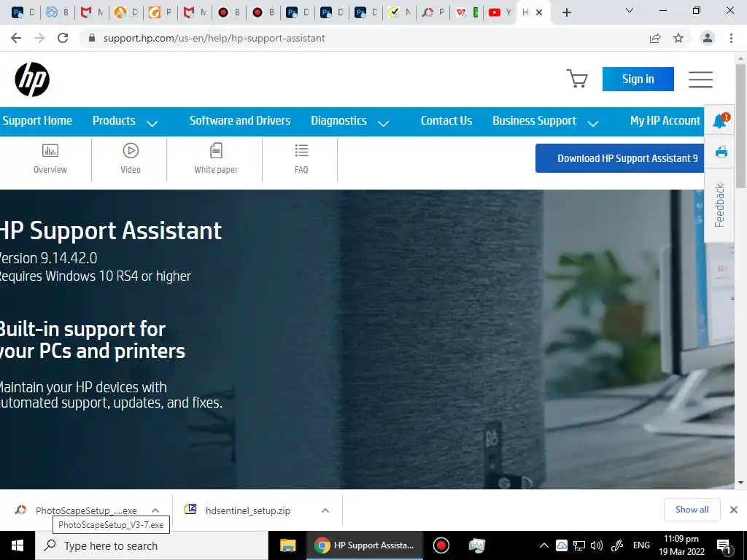Open Chrome three-dot menu
The image size is (747, 560).
(731, 38)
